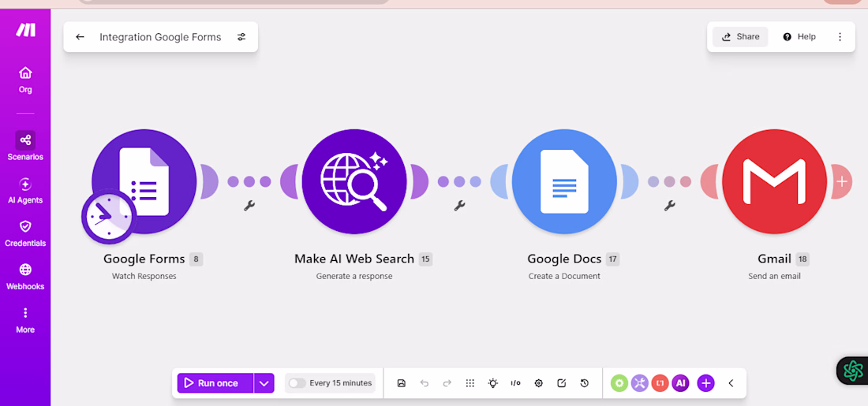Expand the More sidebar menu

(x=25, y=320)
